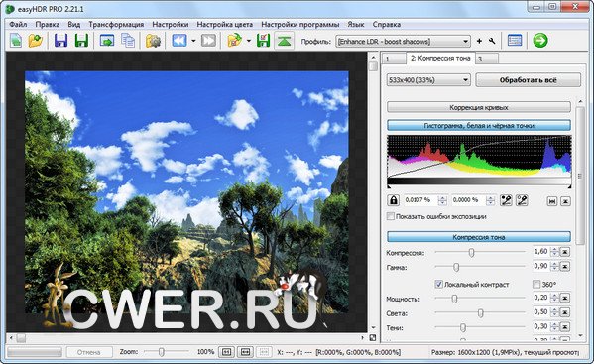
Task: Click the blue panel layout icon
Action: pyautogui.click(x=515, y=41)
